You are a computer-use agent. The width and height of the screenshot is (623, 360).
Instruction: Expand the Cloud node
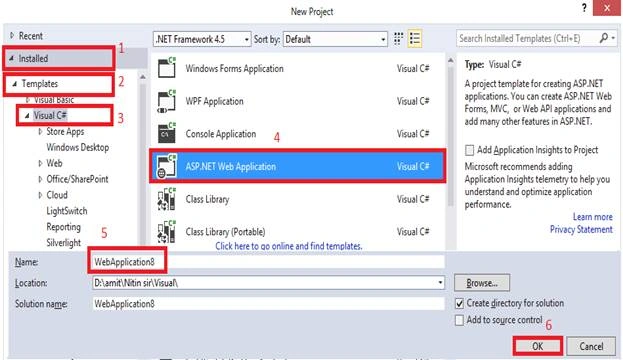pos(40,195)
